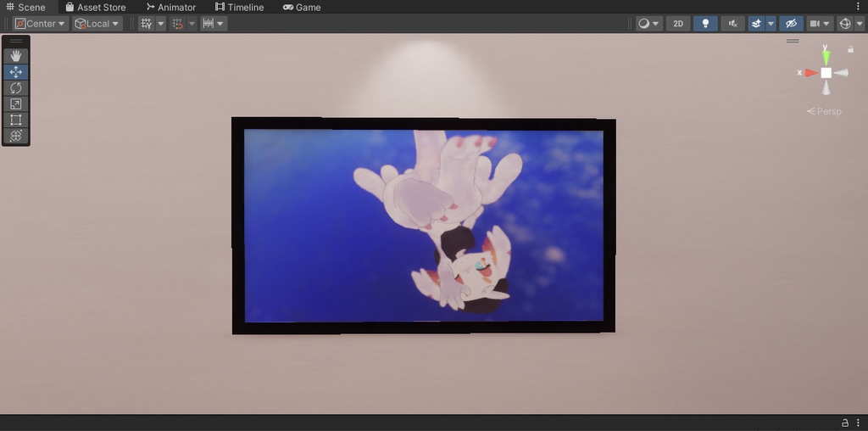Click the red X axis gizmo cone
Screen dimensions: 868x431
tap(811, 73)
